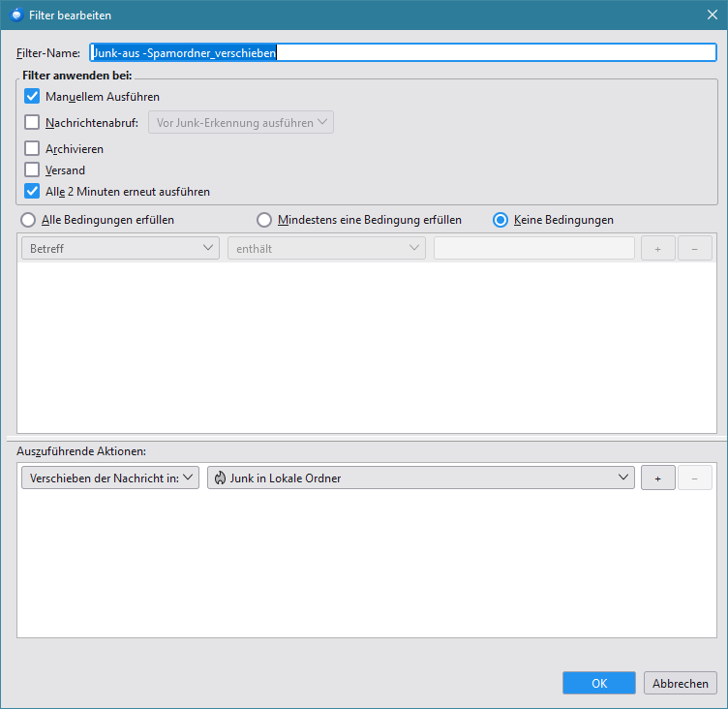This screenshot has width=728, height=709.
Task: Click the Thunderbird icon in the title bar
Action: [16, 15]
